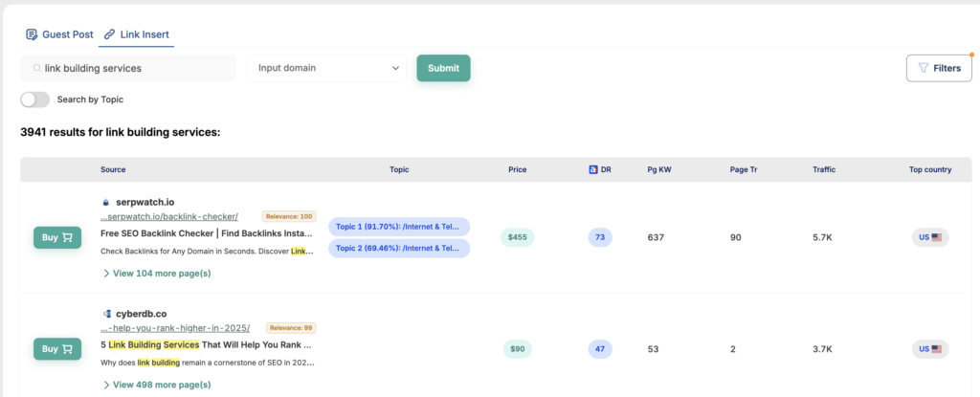This screenshot has width=980, height=397.
Task: Click the Topic column header
Action: coord(399,169)
